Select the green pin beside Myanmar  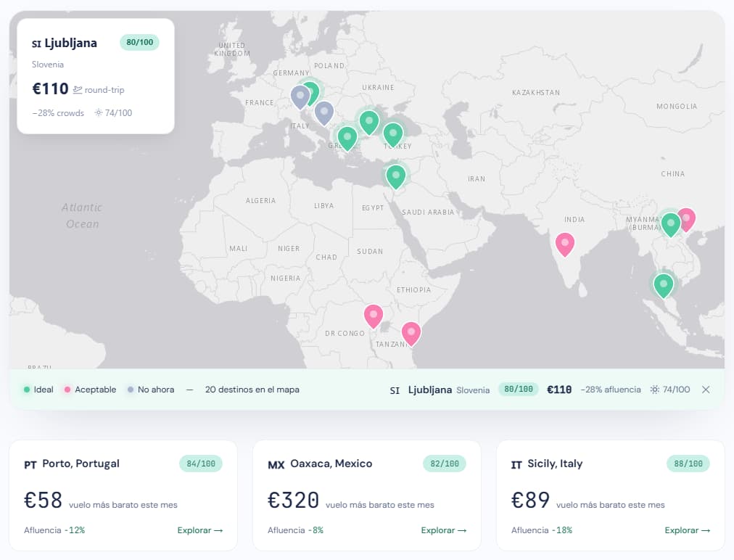670,225
